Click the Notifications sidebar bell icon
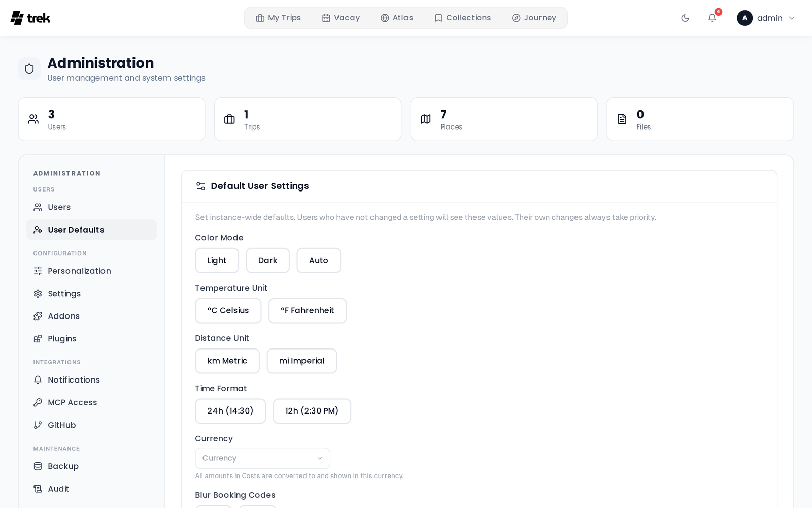This screenshot has width=812, height=508. coord(38,380)
